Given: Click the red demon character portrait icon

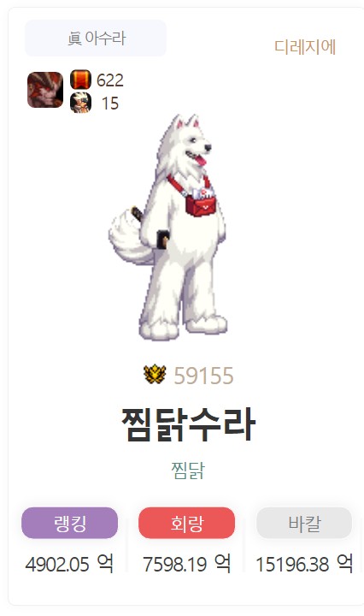Looking at the screenshot, I should 45,90.
